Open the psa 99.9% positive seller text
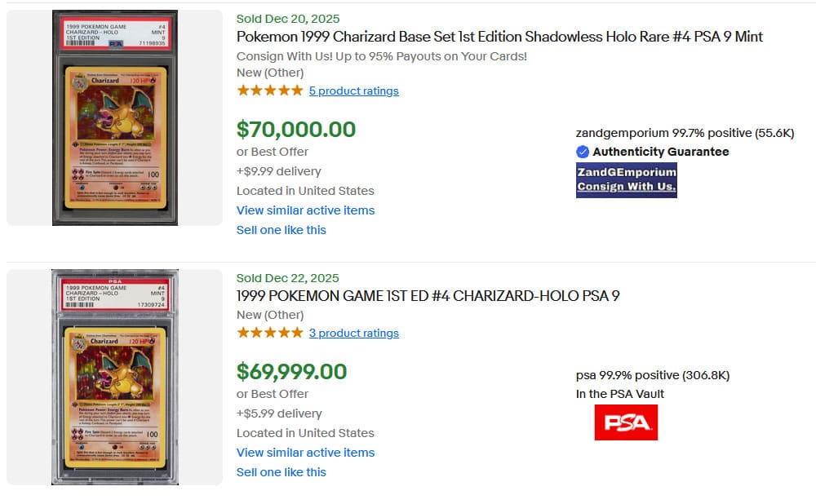This screenshot has height=504, width=816. pyautogui.click(x=652, y=375)
